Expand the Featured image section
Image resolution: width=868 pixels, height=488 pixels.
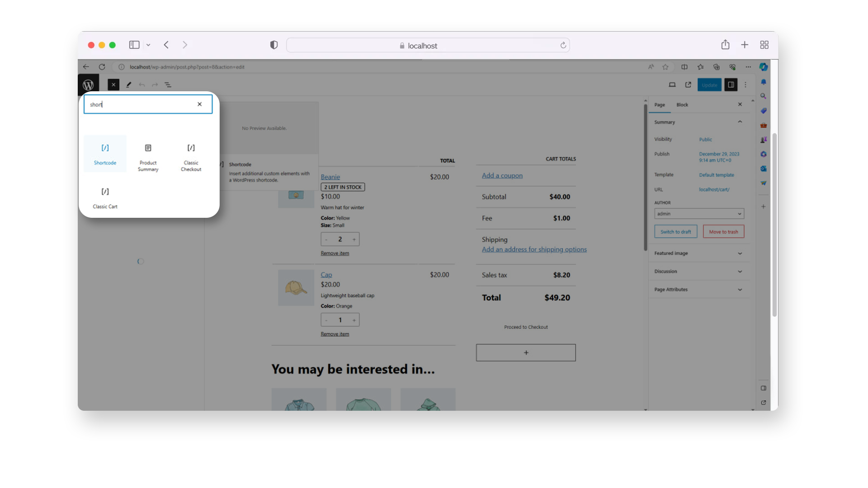click(740, 253)
